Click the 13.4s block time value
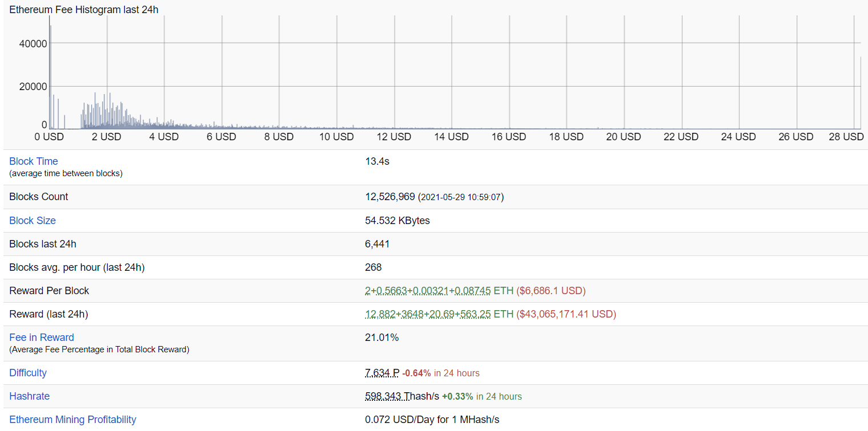The height and width of the screenshot is (431, 868). [x=377, y=161]
